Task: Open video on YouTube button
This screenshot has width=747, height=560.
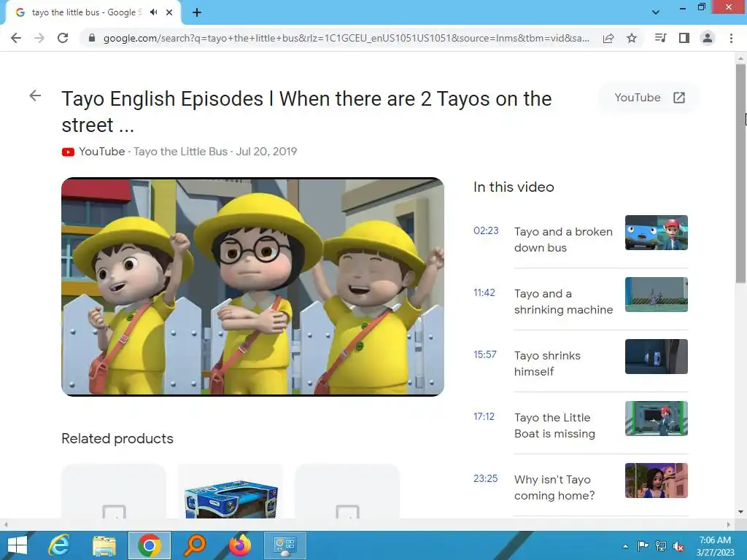Action: click(x=649, y=98)
